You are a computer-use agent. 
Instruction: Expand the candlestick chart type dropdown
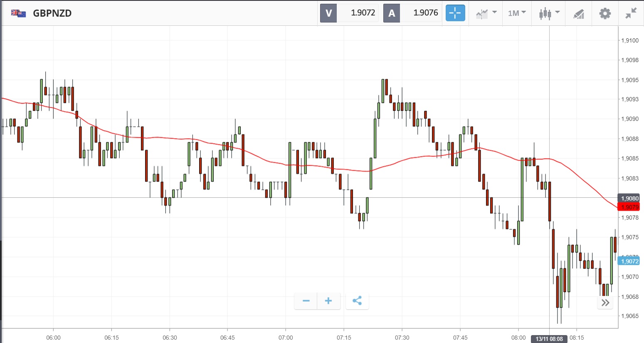pos(549,13)
